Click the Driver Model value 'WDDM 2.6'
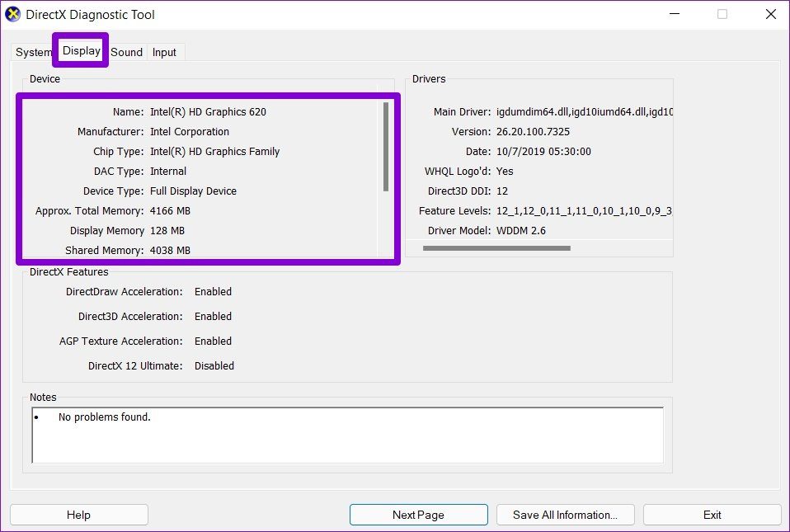Image resolution: width=790 pixels, height=532 pixels. tap(521, 231)
